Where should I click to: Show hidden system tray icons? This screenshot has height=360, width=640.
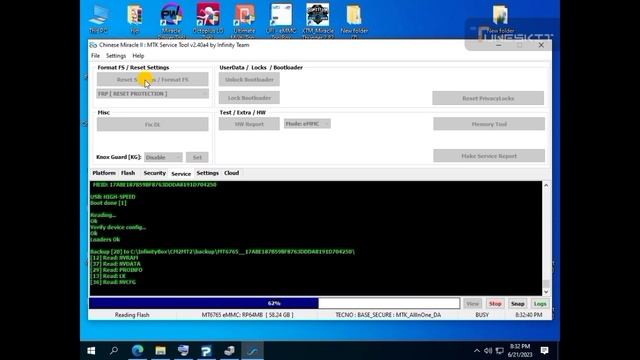coord(477,351)
